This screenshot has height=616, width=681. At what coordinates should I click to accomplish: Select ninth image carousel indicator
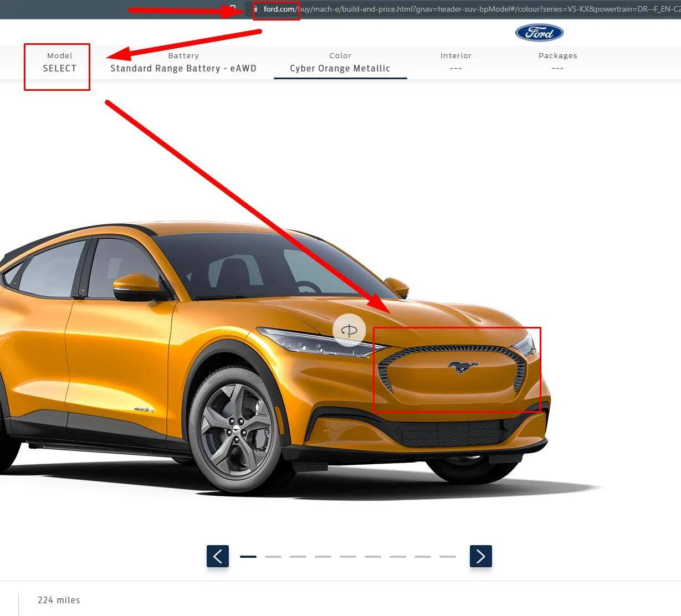[x=448, y=557]
